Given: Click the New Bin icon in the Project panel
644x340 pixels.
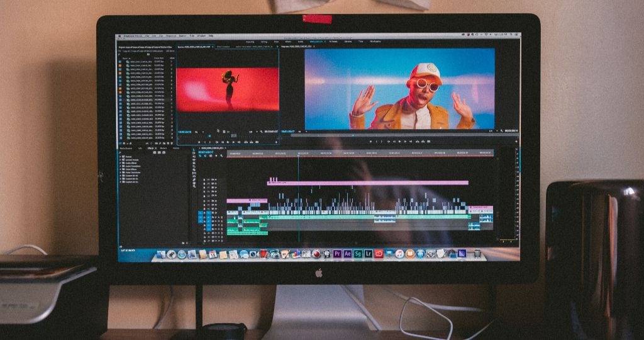Looking at the screenshot, I should coord(164,143).
